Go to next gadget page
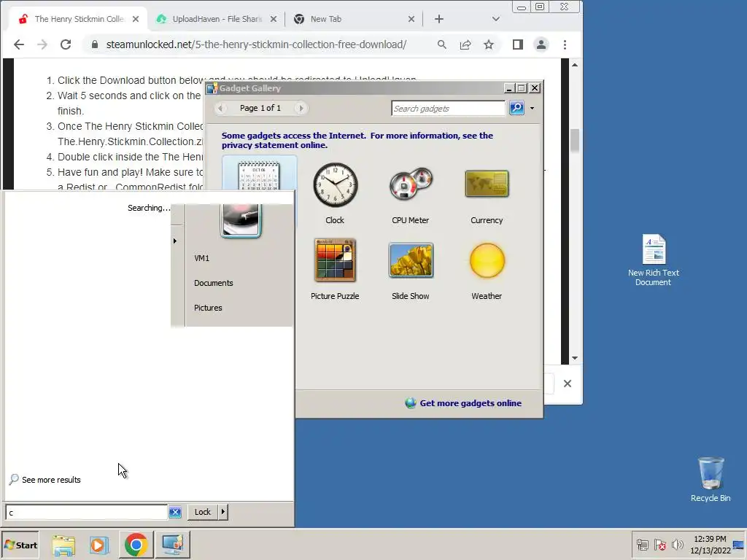Viewport: 747px width, 560px height. click(301, 108)
